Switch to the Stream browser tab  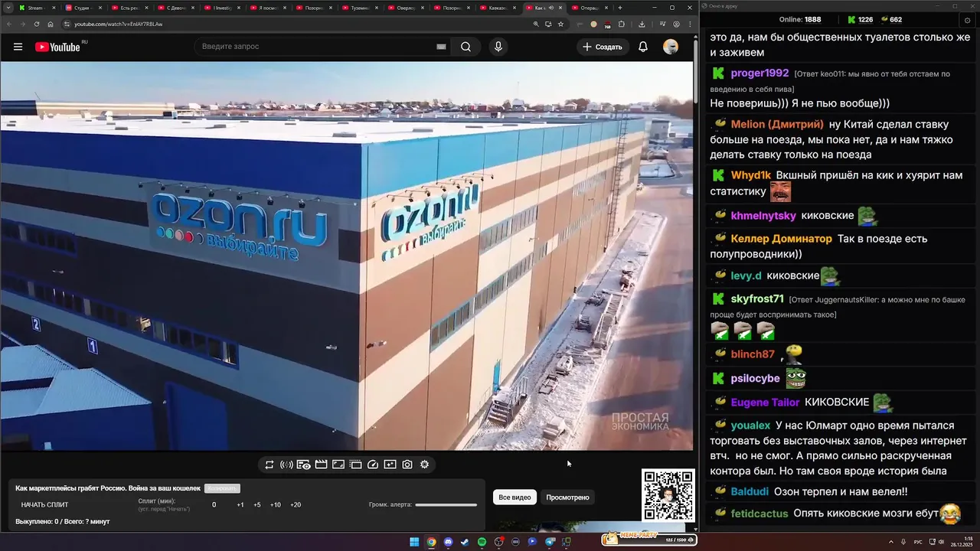click(x=35, y=8)
